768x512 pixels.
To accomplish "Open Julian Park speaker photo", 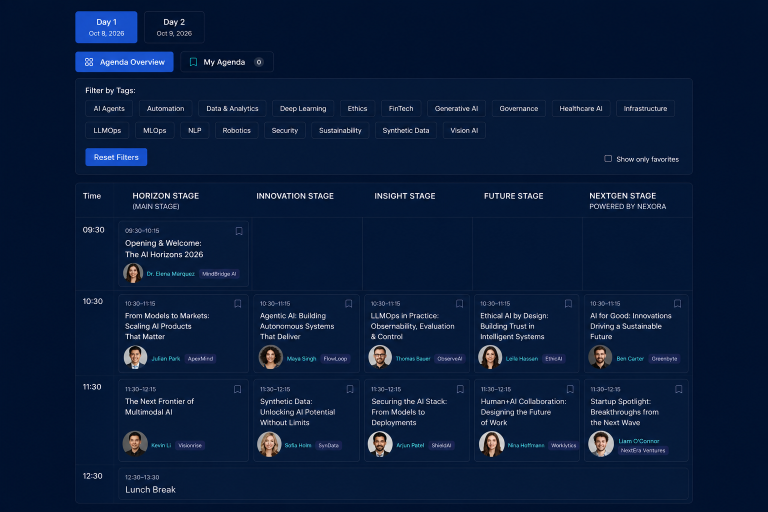I will coord(135,357).
